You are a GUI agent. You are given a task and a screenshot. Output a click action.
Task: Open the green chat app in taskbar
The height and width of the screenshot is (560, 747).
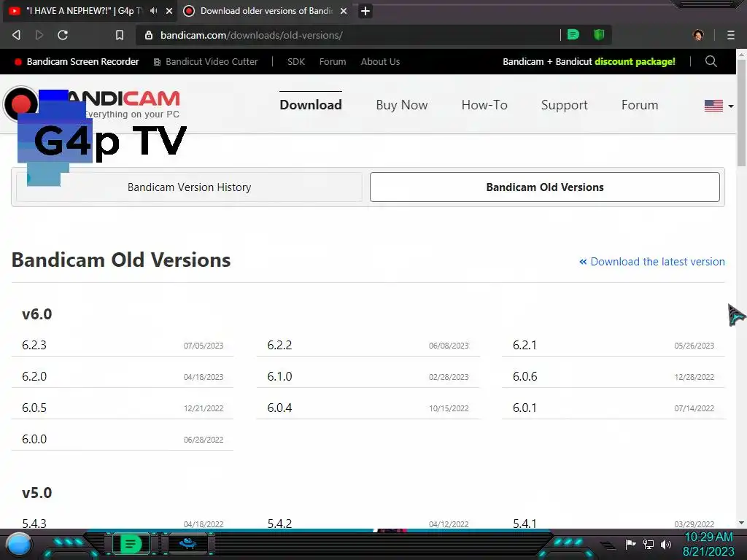point(130,544)
